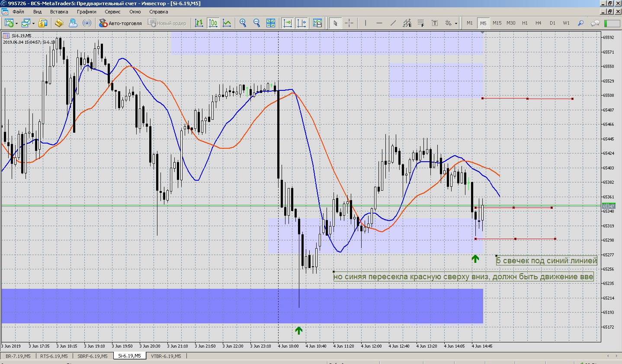Open the chart templates icon
Image resolution: width=622 pixels, height=364 pixels.
(x=317, y=23)
